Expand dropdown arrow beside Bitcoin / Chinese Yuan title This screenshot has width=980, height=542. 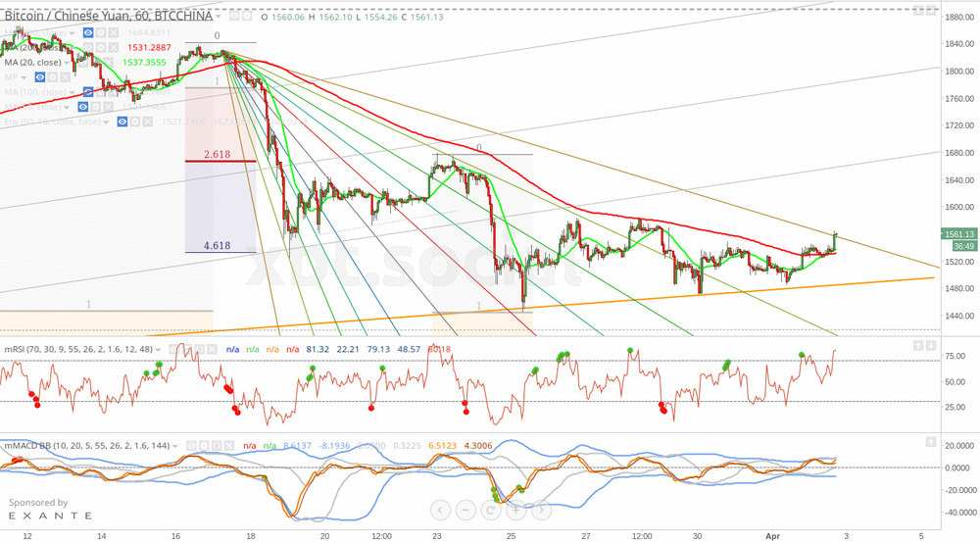219,17
